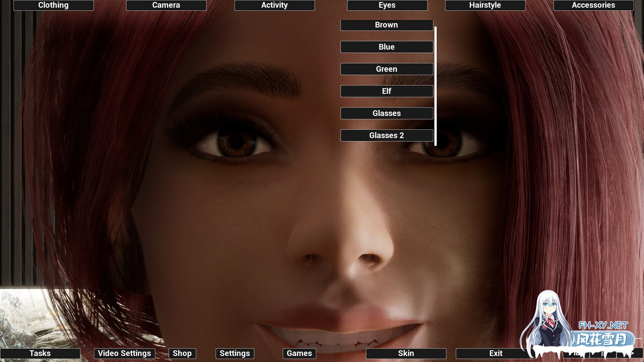Toggle the Settings menu
644x362 pixels.
coord(235,353)
